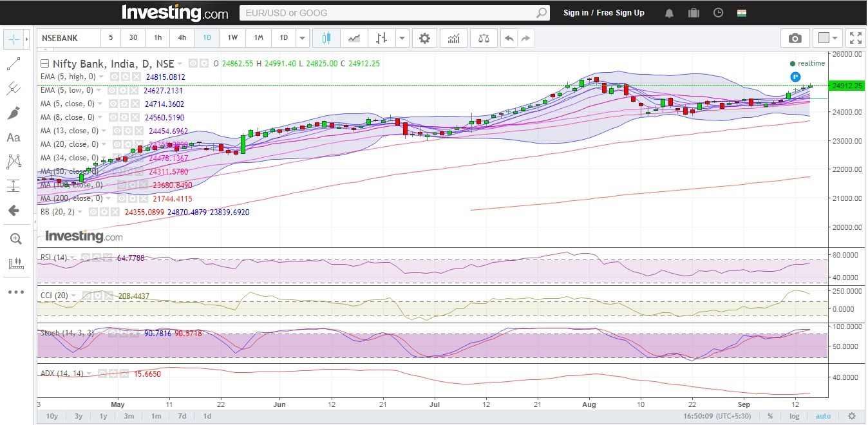The width and height of the screenshot is (868, 425).
Task: Select the Aa text annotation tool
Action: pos(14,137)
